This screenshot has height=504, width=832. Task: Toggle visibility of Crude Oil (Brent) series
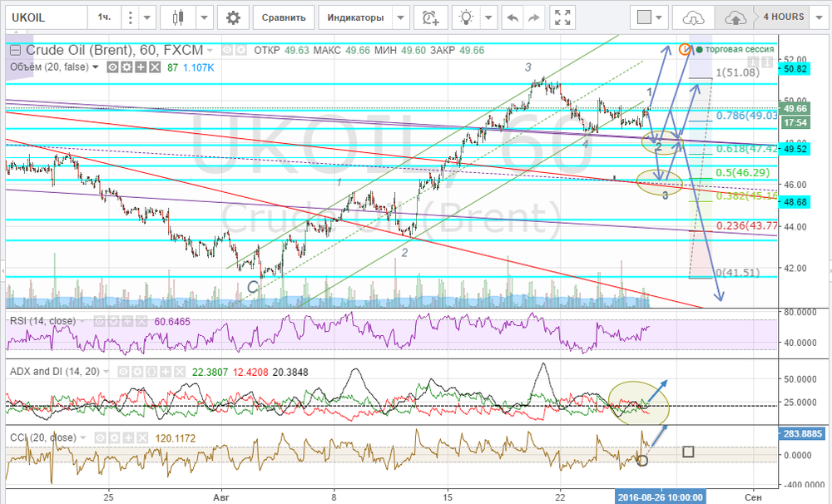228,51
